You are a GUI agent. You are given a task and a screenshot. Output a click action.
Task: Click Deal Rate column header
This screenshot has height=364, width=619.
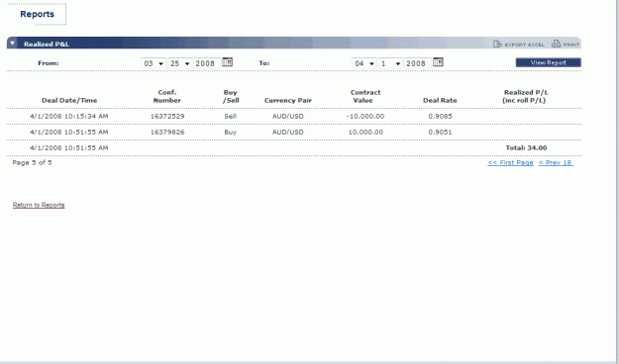[x=440, y=100]
